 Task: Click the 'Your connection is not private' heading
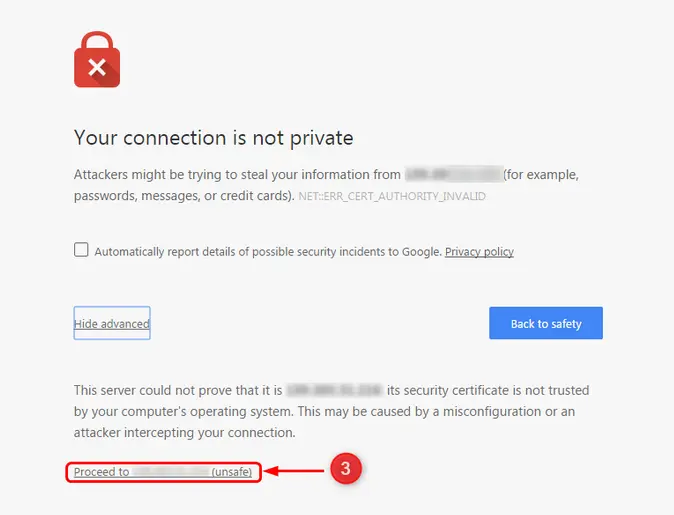[x=214, y=137]
